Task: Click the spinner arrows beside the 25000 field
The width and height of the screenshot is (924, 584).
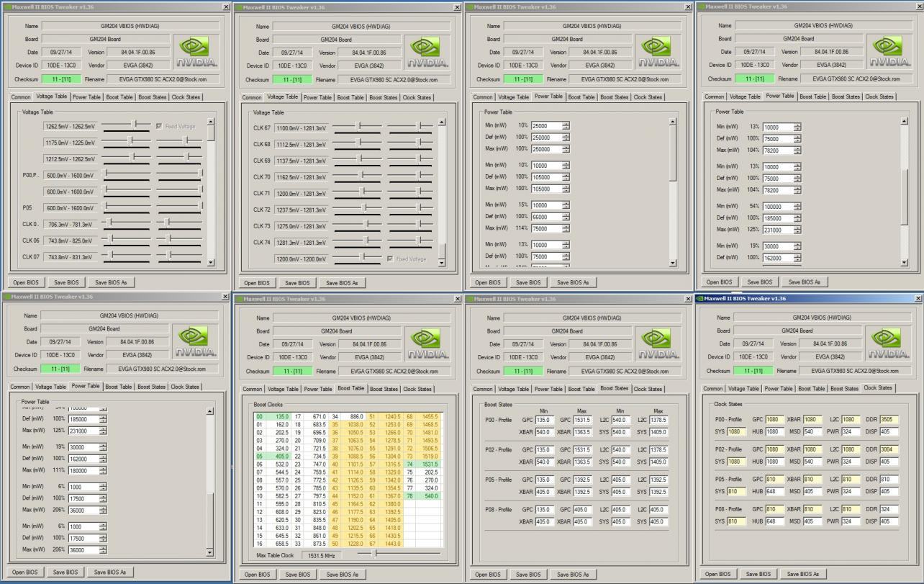Action: pyautogui.click(x=566, y=126)
